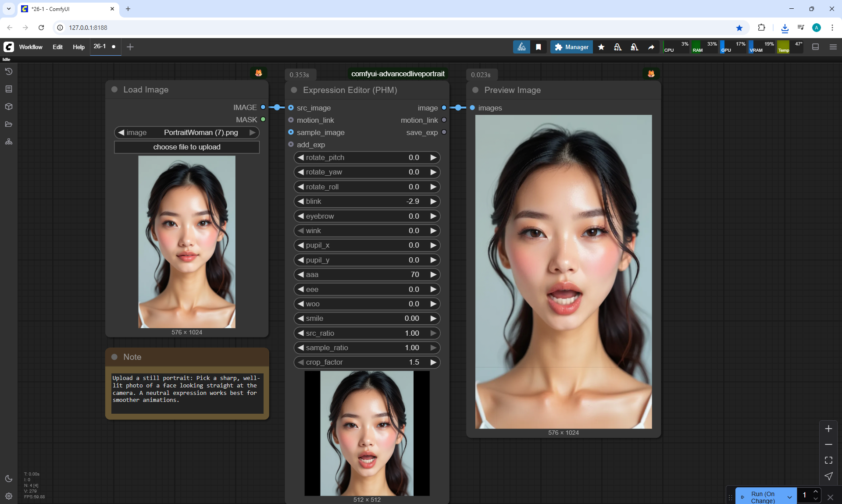Screen dimensions: 842x504
Task: Click the aaa value slider
Action: coord(367,274)
